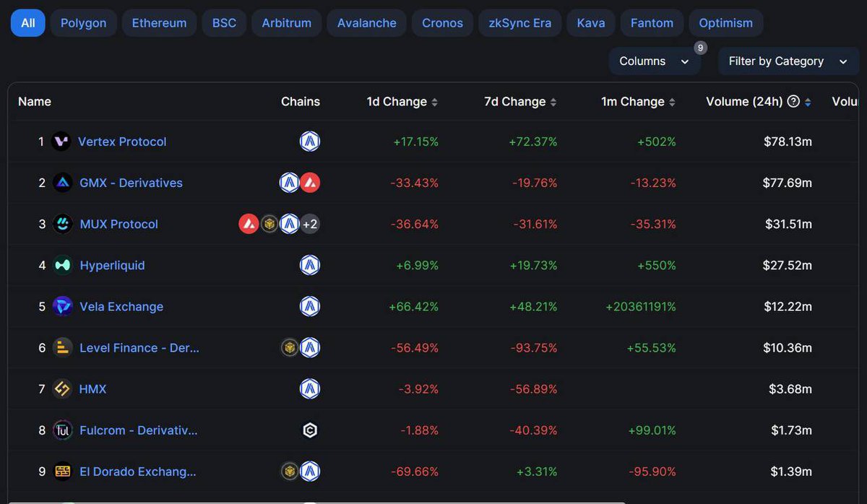Switch to the zkSync Era chain tab
Image resolution: width=867 pixels, height=504 pixels.
tap(520, 23)
